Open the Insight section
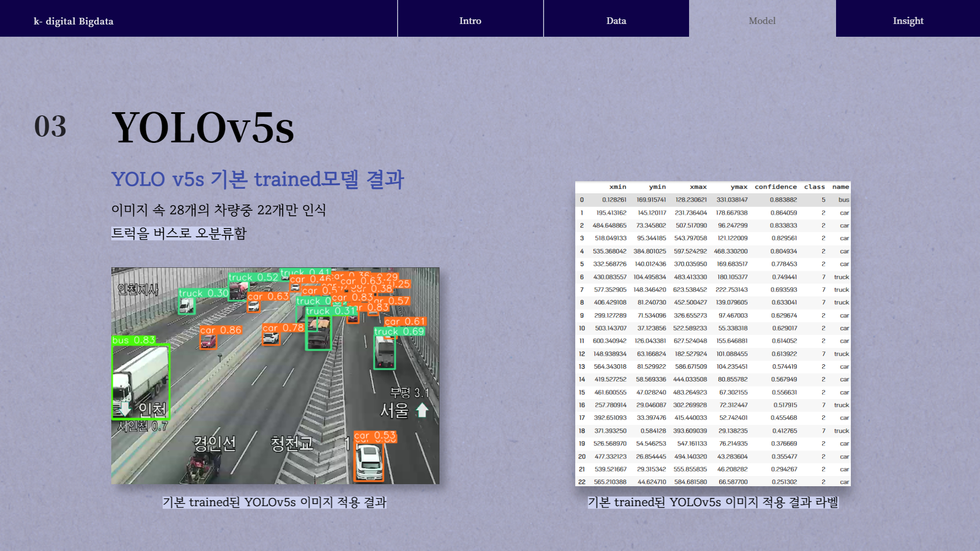Image resolution: width=980 pixels, height=551 pixels. click(908, 20)
